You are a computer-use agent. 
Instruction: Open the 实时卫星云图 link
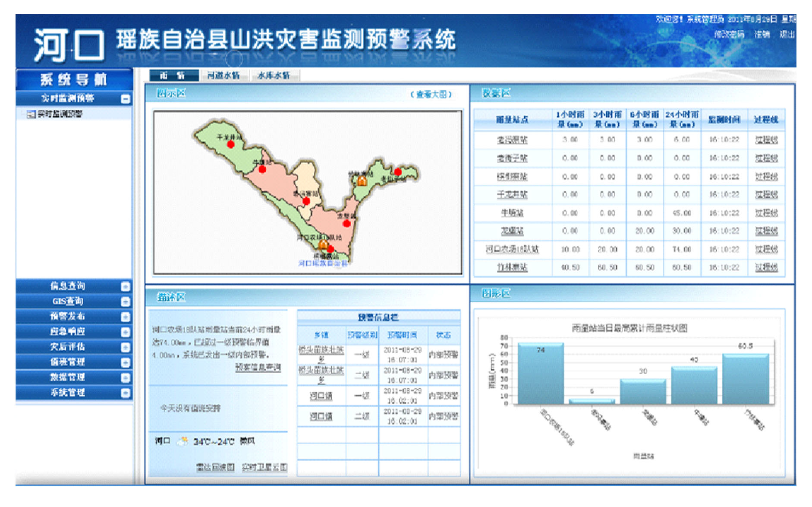click(x=264, y=467)
